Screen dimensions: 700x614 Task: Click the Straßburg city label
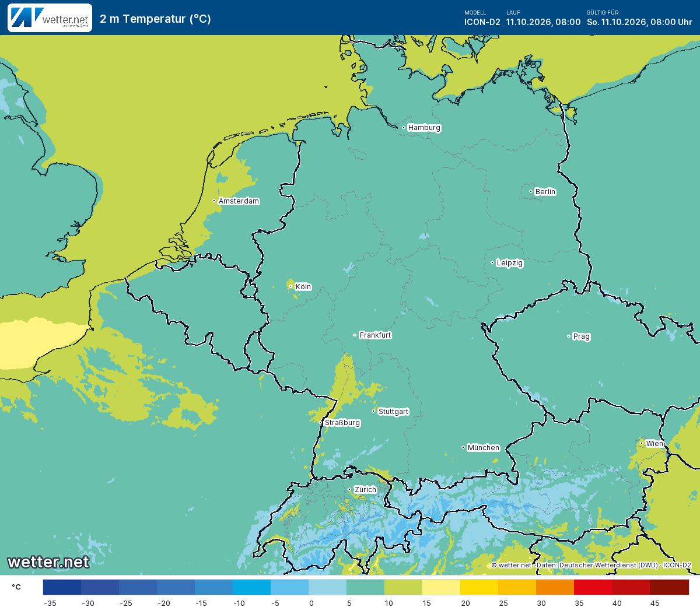[x=342, y=423]
